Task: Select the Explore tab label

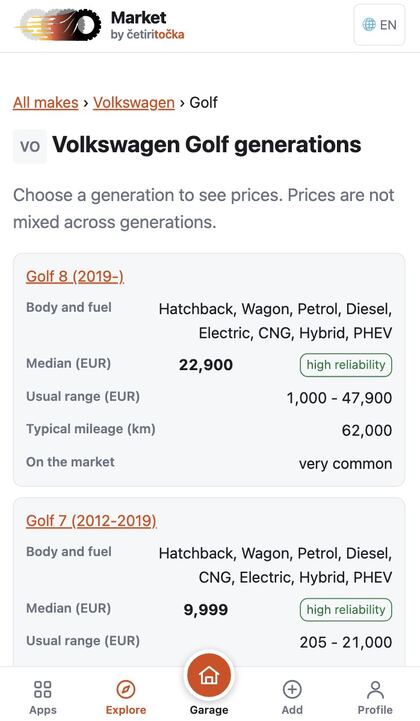Action: tap(126, 710)
